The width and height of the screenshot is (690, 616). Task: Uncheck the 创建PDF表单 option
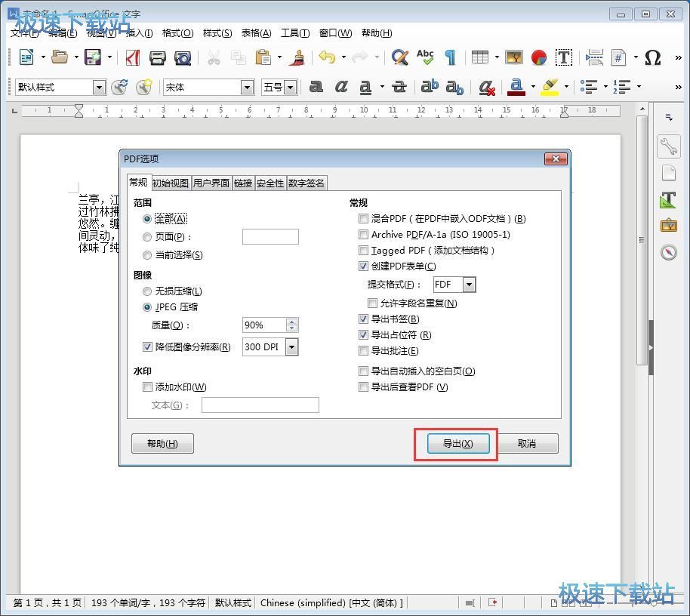click(x=363, y=266)
